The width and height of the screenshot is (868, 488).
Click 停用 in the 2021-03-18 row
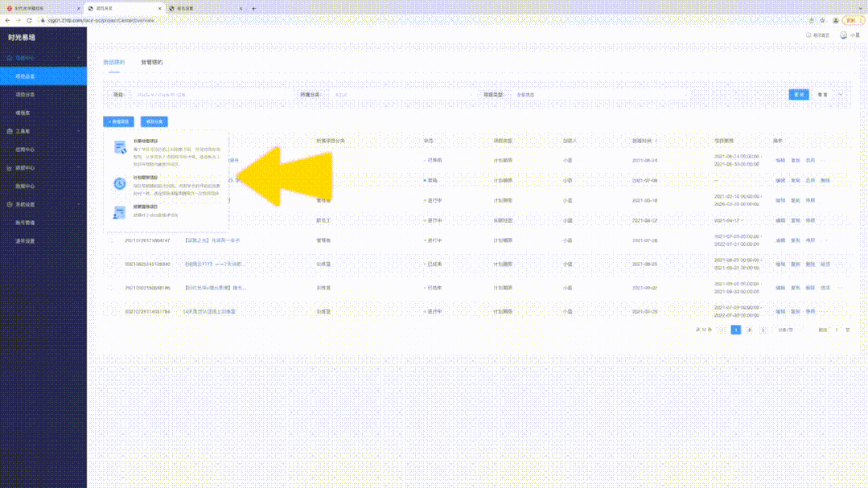pyautogui.click(x=810, y=200)
